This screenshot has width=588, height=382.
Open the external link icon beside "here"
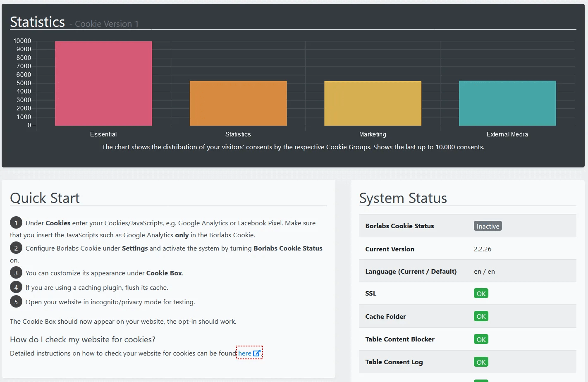click(x=257, y=353)
